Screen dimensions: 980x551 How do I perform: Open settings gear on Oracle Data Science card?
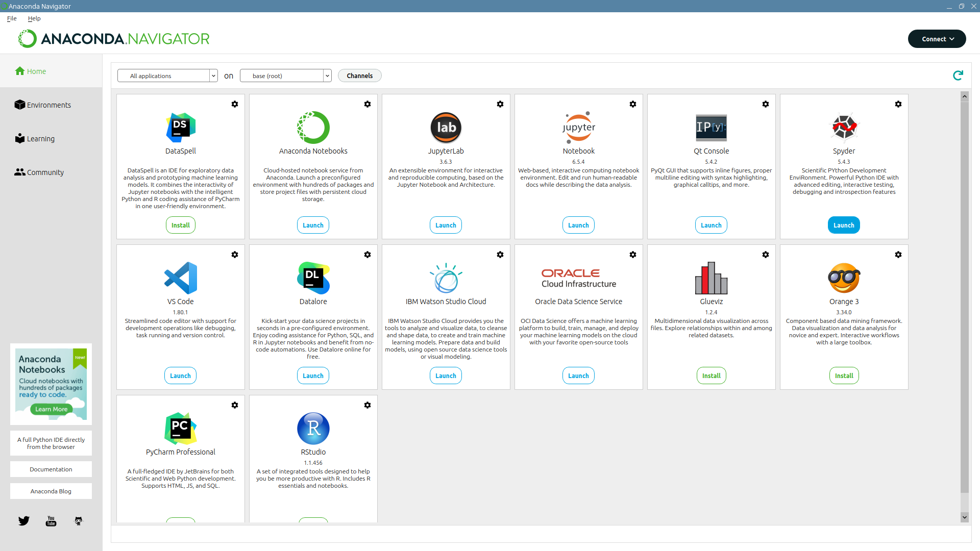pos(633,255)
